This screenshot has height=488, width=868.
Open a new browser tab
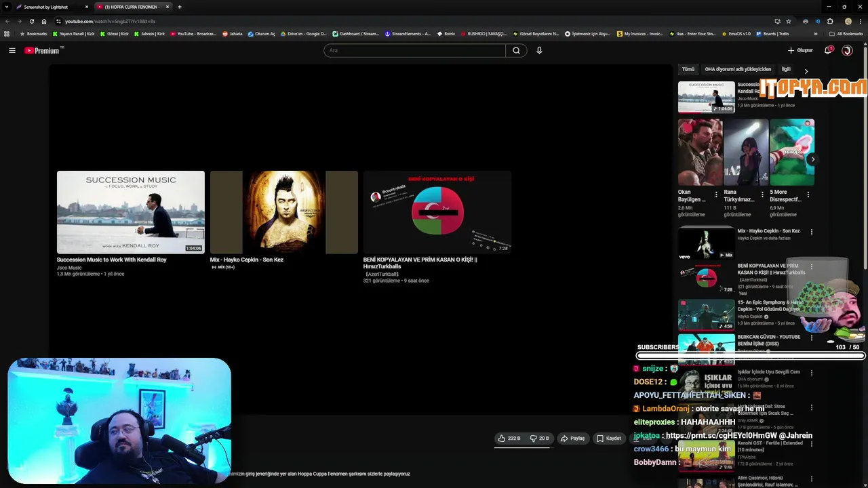point(180,7)
